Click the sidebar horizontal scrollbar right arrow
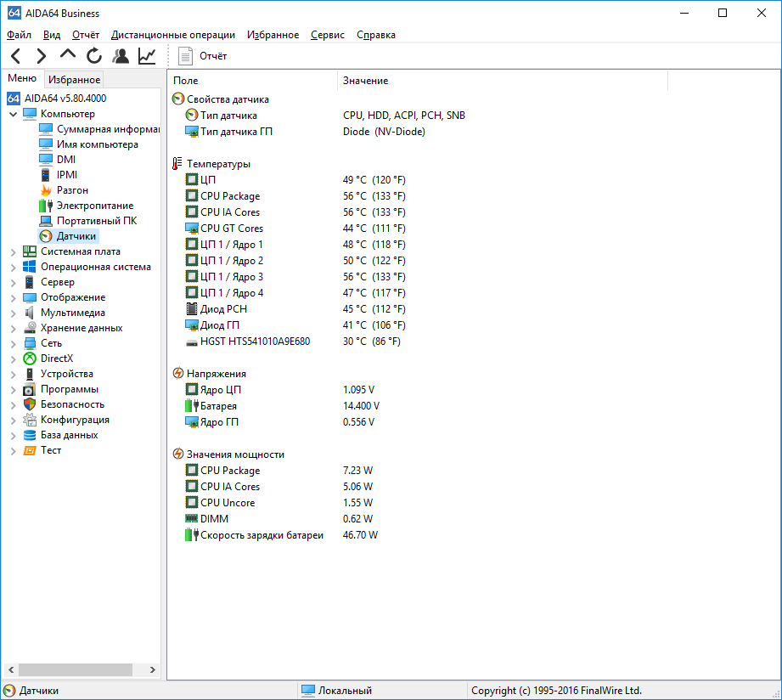The image size is (782, 700). click(153, 670)
